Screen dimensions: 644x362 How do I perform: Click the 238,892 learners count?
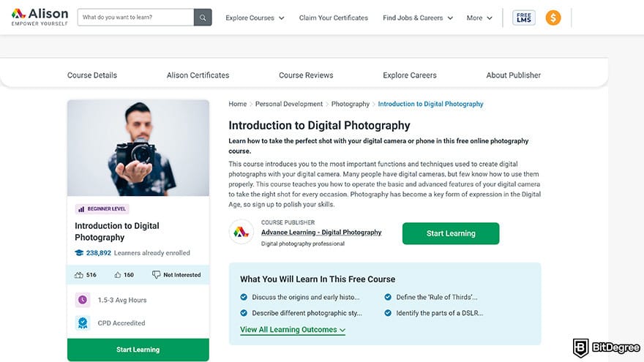(99, 253)
